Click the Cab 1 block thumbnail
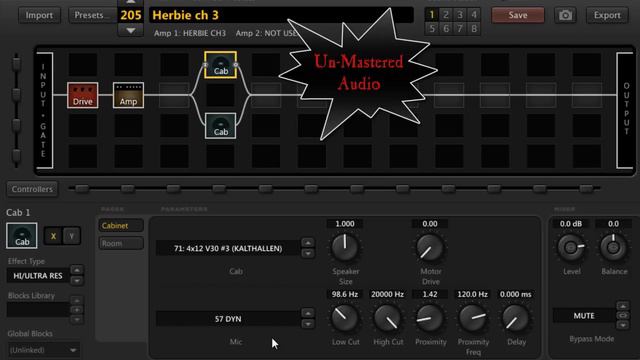This screenshot has height=360, width=640. pos(22,236)
